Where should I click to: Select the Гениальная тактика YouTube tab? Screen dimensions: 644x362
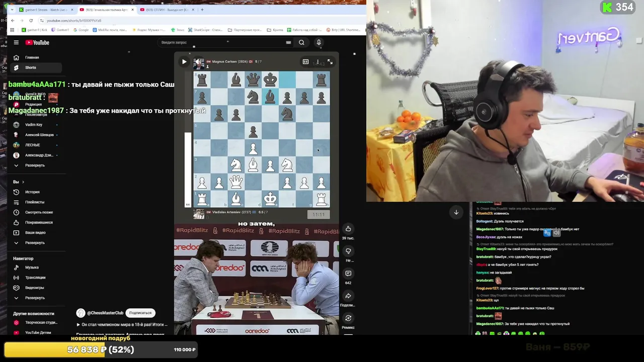click(x=107, y=10)
